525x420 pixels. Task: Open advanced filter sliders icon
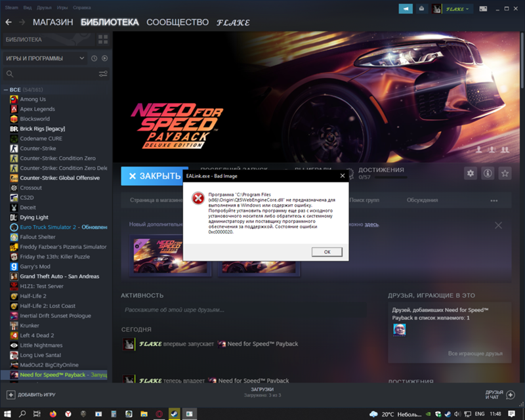103,74
